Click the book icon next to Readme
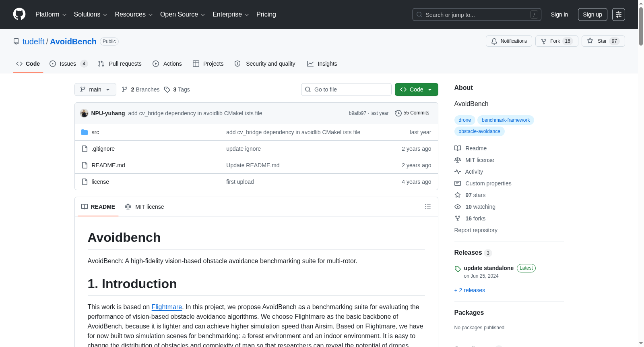 coord(458,148)
